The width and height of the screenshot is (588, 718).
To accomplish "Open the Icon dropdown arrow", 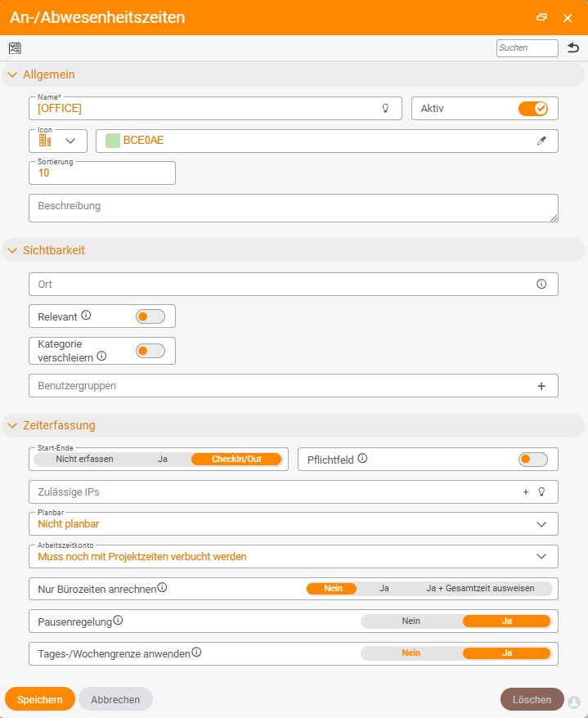I will (x=70, y=141).
